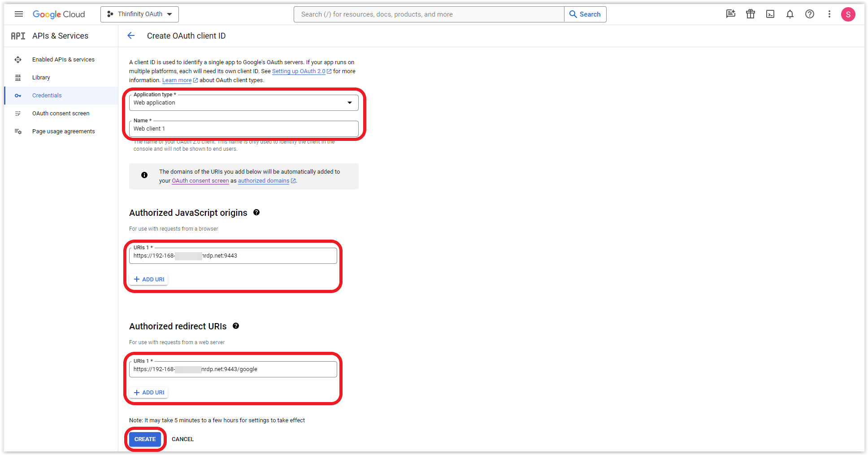View notifications bell
The height and width of the screenshot is (455, 868).
(790, 14)
